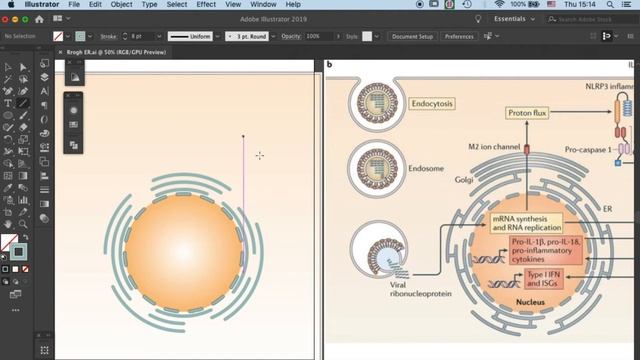Open the File menu
This screenshot has height=360, width=640.
[74, 4]
